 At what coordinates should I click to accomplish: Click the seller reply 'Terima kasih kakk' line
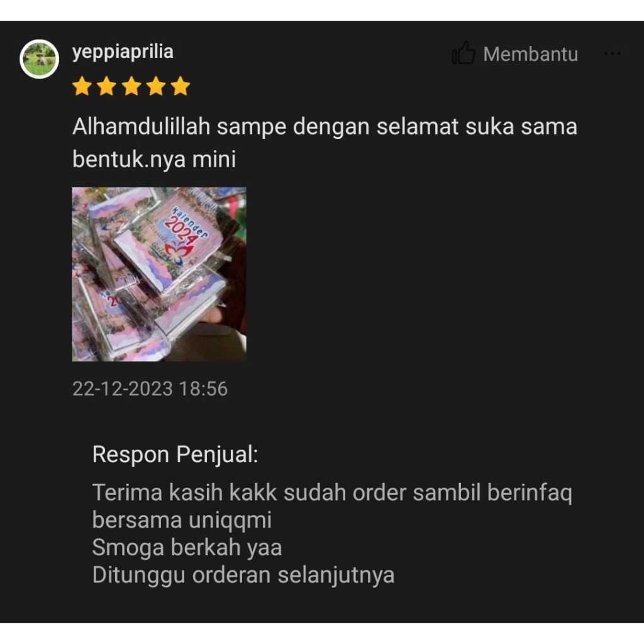(x=332, y=492)
